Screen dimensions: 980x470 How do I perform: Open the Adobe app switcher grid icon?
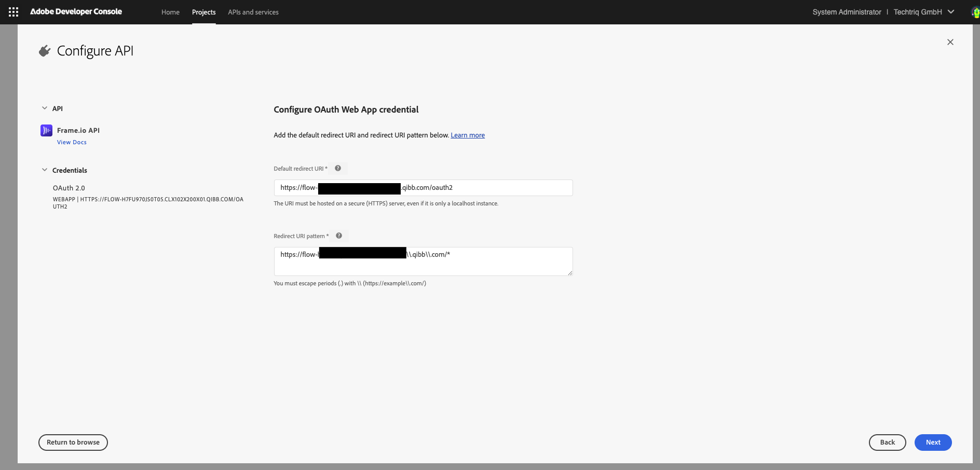click(13, 12)
